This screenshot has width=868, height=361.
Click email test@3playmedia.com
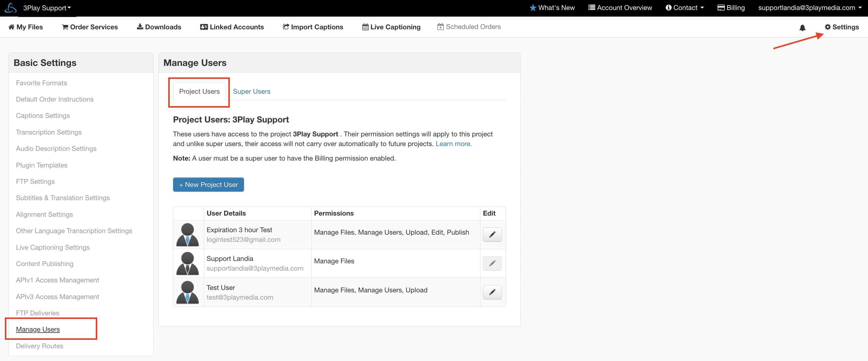click(x=240, y=297)
